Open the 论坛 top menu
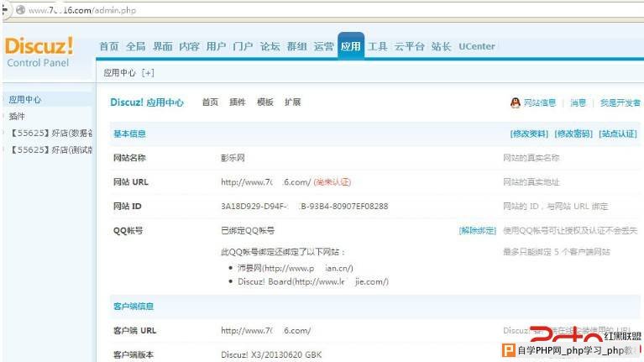The height and width of the screenshot is (362, 644). tap(270, 46)
